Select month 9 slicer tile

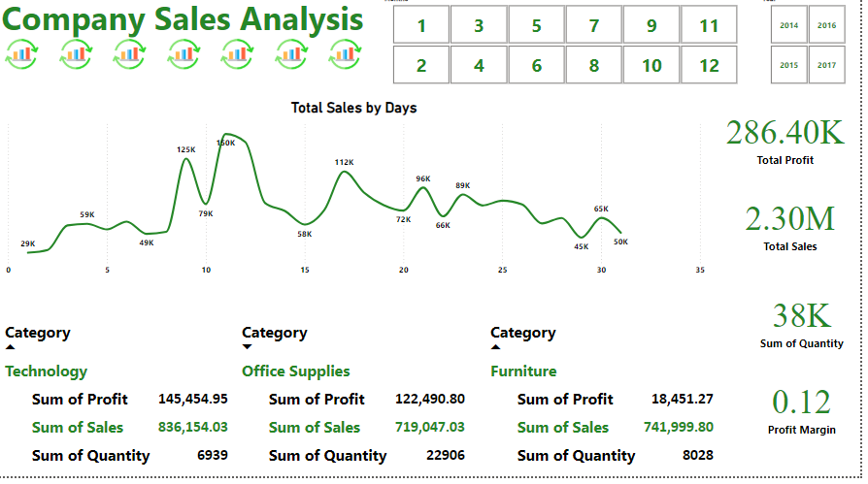[x=651, y=25]
